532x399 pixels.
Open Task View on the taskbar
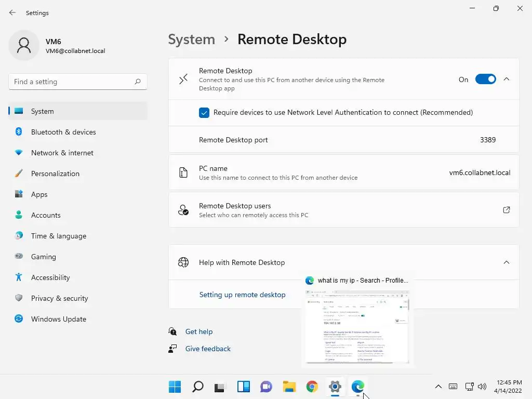(220, 387)
